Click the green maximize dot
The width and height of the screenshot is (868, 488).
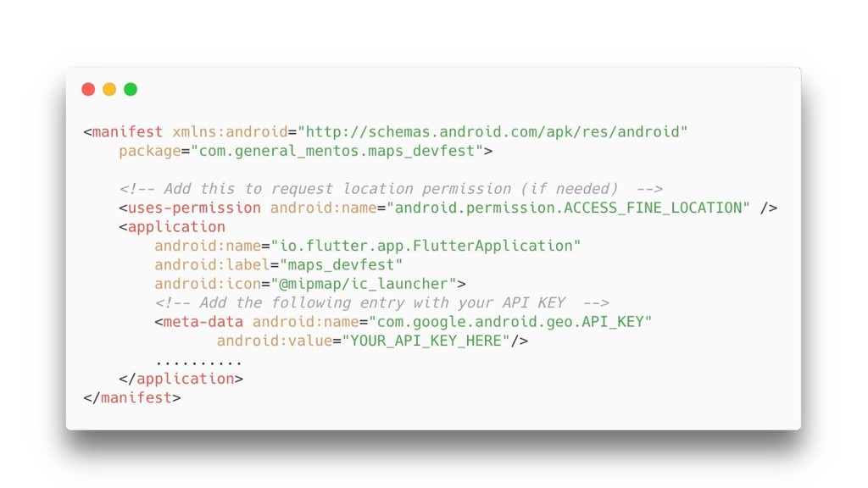(x=131, y=89)
